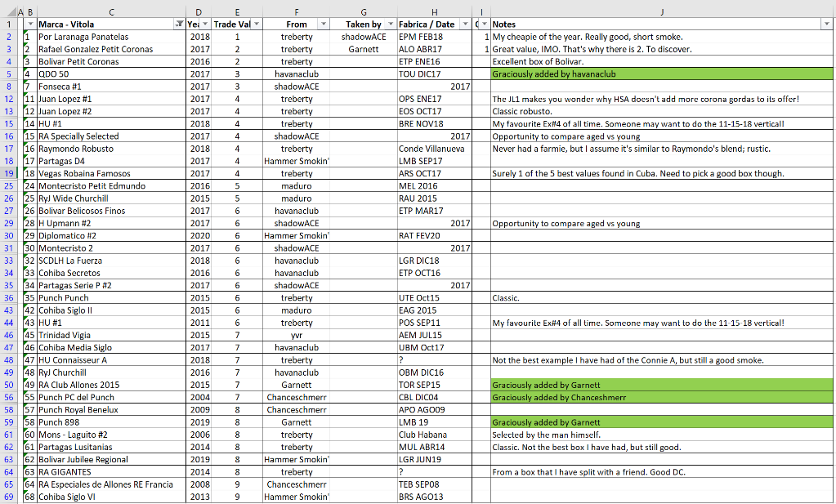
Task: Select the 'RAT FEV20' cell
Action: click(435, 235)
